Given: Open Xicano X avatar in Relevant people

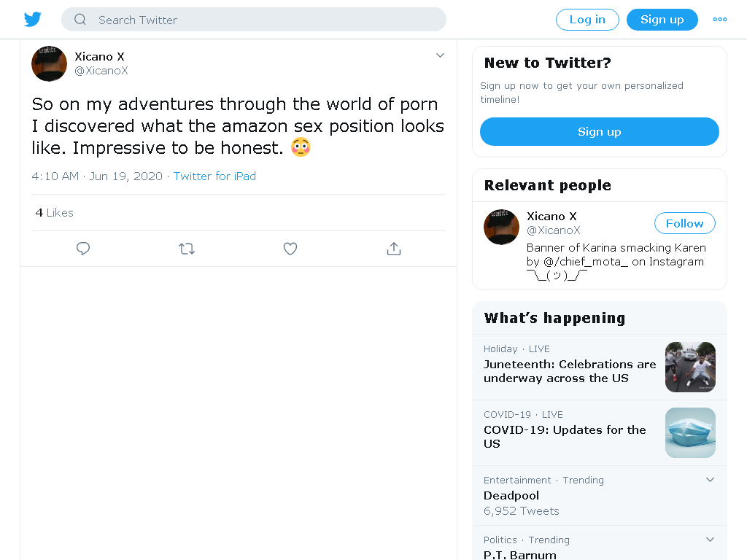Looking at the screenshot, I should pos(501,227).
